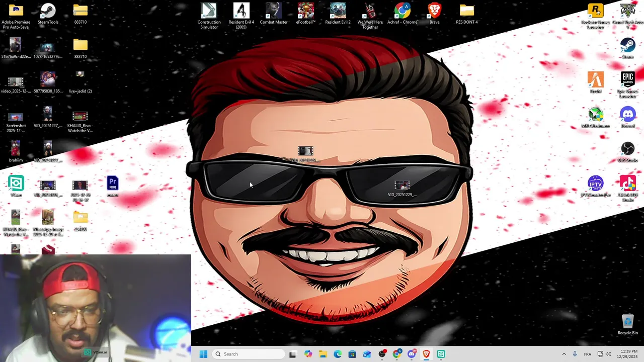Switch to Chrome in the taskbar

pos(397,354)
